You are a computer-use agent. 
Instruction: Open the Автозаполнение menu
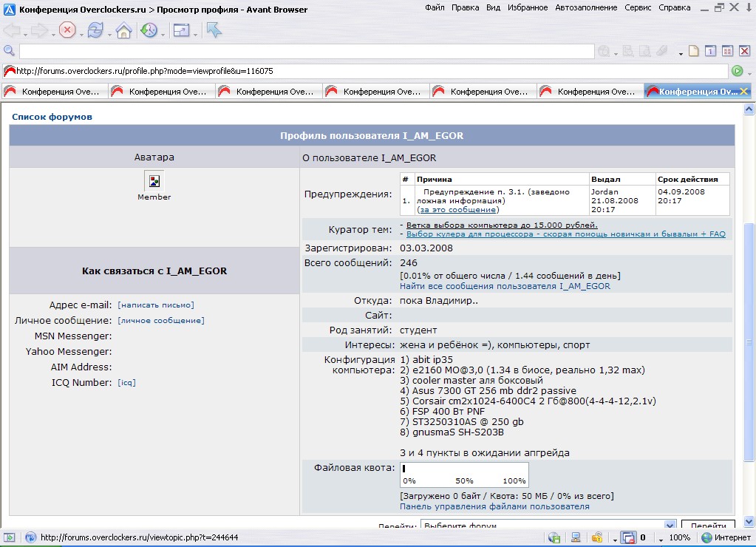click(x=586, y=7)
